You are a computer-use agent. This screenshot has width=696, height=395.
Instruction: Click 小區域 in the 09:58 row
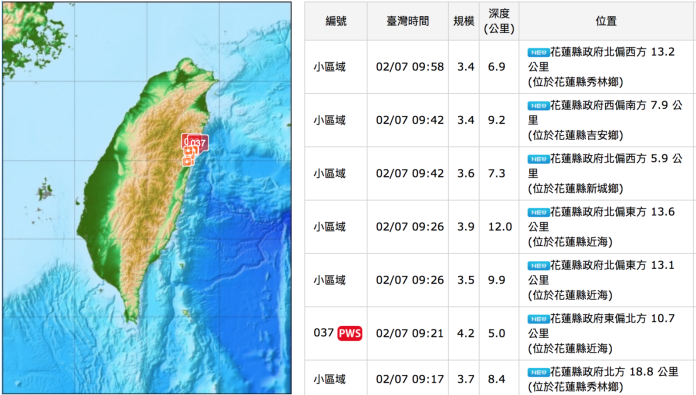tap(329, 67)
